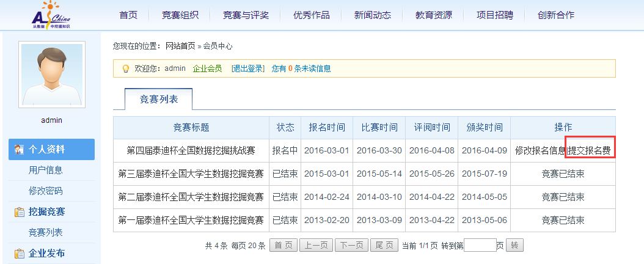The width and height of the screenshot is (644, 264).
Task: Click the clipboard icon beside 挖掘竞赛
Action: coord(19,212)
